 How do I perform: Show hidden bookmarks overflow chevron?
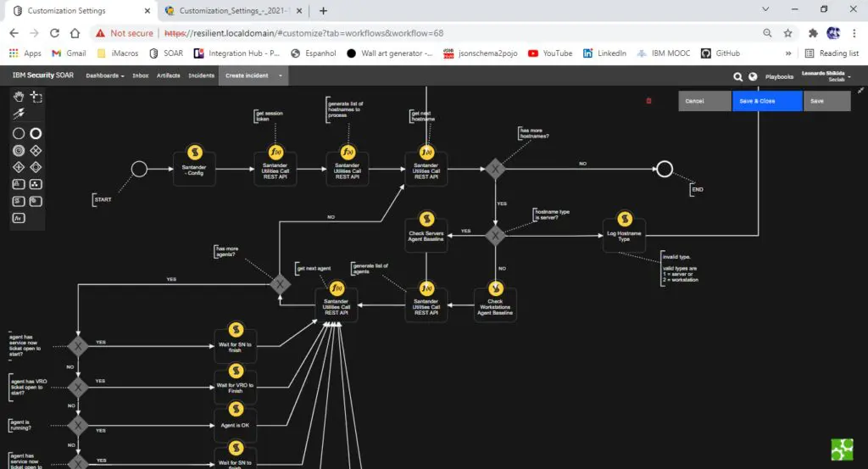click(x=790, y=53)
